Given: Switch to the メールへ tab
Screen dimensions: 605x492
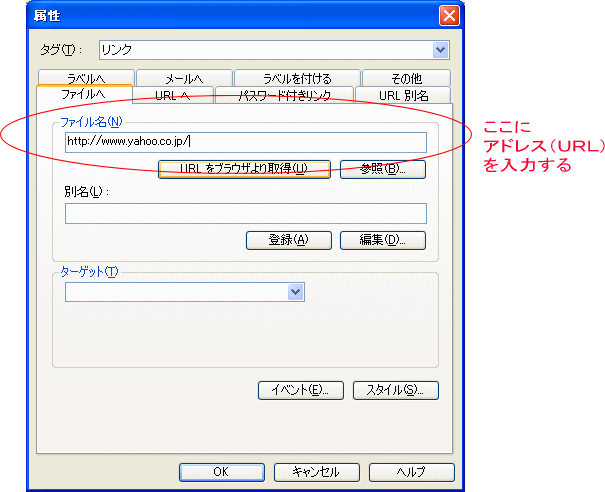Looking at the screenshot, I should coord(184,78).
